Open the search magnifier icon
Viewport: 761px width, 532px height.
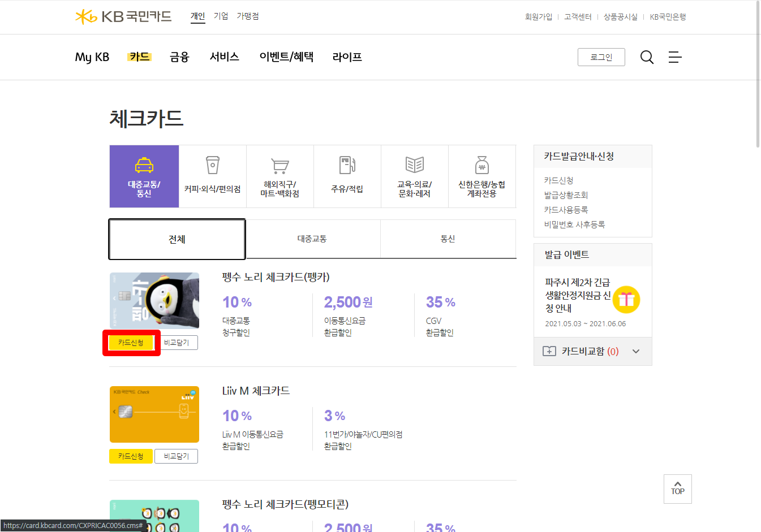pyautogui.click(x=647, y=57)
